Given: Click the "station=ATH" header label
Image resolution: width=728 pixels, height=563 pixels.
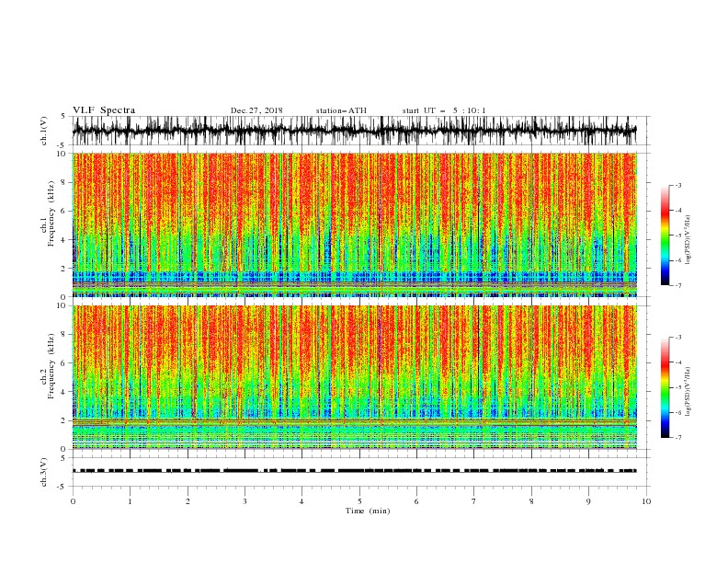Looking at the screenshot, I should [341, 110].
